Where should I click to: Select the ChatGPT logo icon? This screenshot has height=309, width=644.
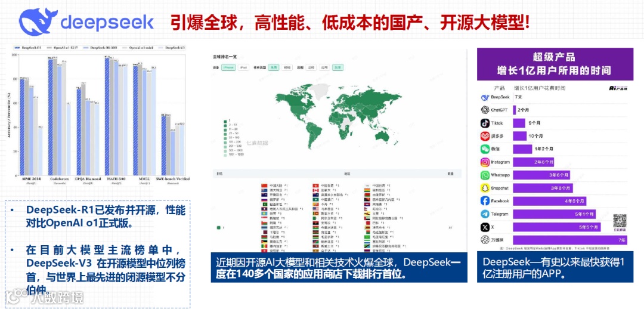[x=485, y=110]
